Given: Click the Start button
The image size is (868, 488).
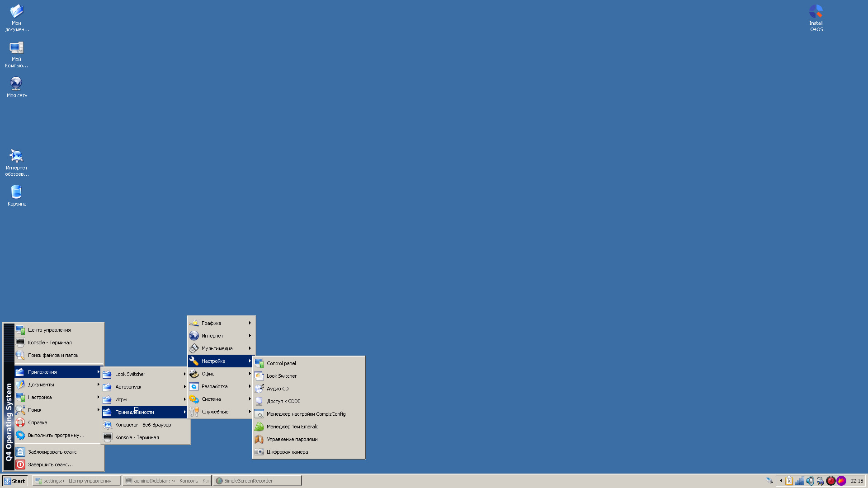Looking at the screenshot, I should click(x=15, y=481).
